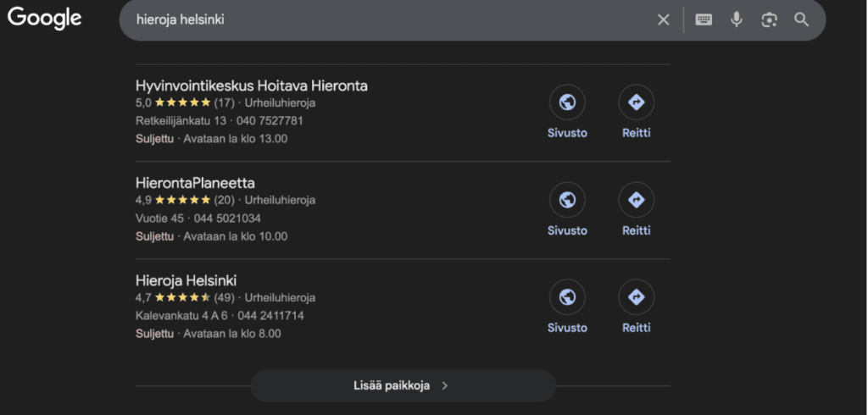This screenshot has height=415, width=868.
Task: Click address Retkeilijänkatu 13 in first listing
Action: tap(181, 121)
